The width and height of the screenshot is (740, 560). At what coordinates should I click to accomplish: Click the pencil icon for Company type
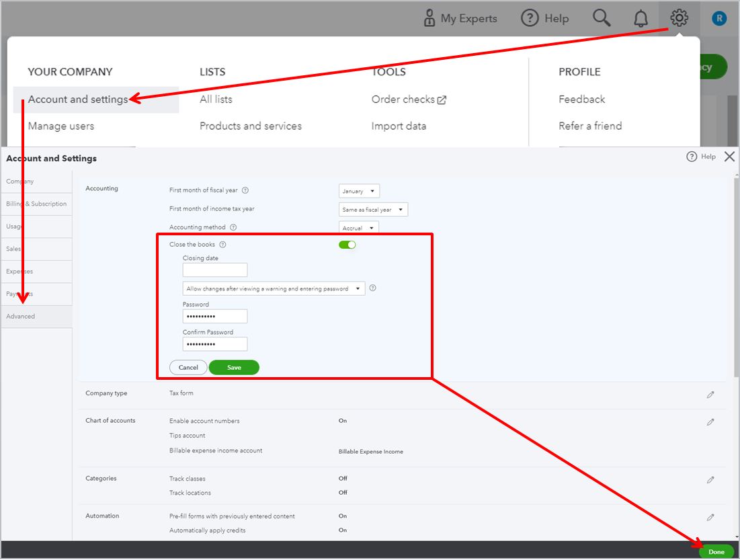tap(710, 395)
